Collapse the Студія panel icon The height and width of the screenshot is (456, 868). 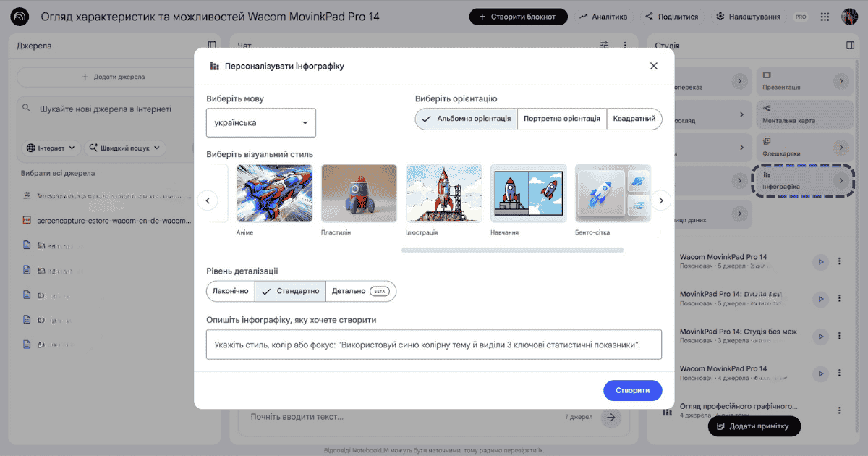click(850, 46)
